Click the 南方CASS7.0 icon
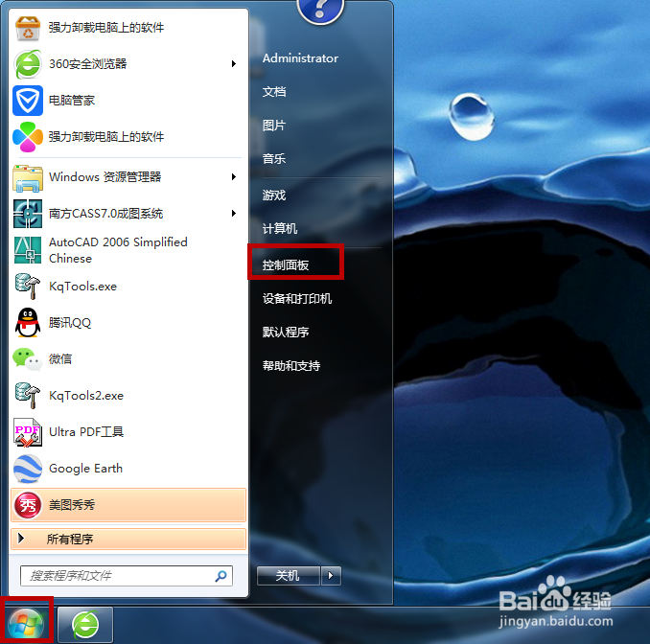 pos(28,214)
